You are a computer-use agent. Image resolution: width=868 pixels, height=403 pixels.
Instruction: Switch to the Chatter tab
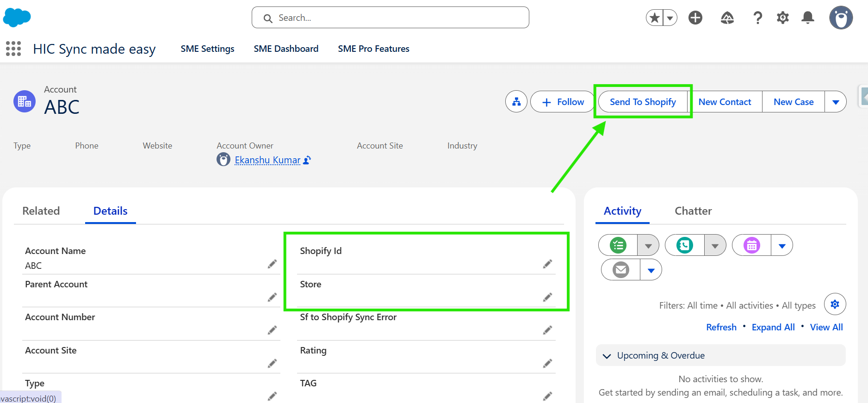pyautogui.click(x=693, y=211)
